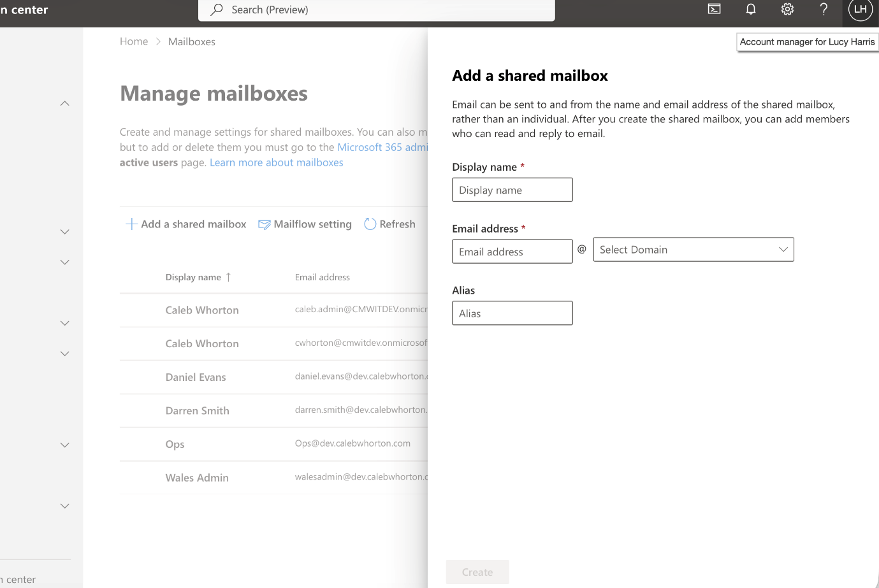Open the notifications bell
Screen dimensions: 879x588
coord(751,9)
